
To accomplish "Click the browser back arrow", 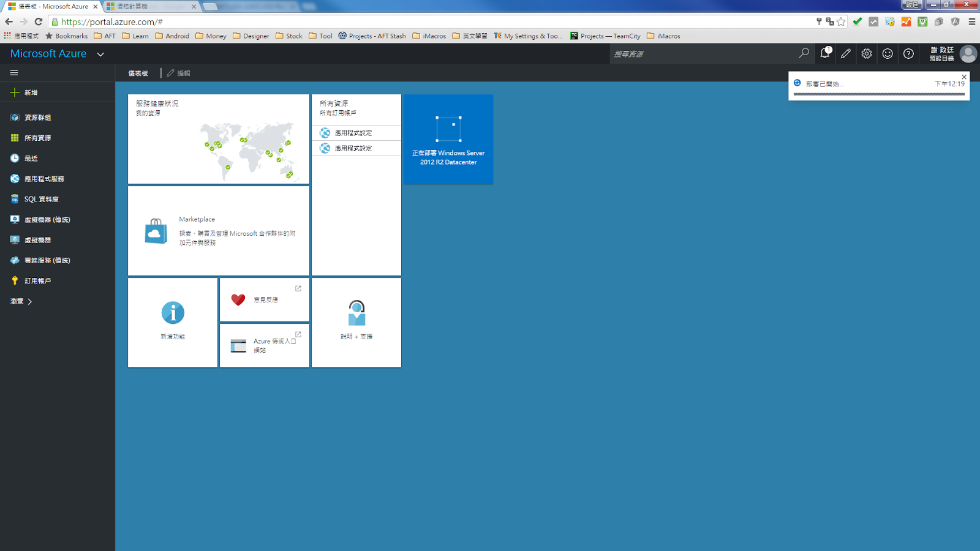I will coord(9,21).
